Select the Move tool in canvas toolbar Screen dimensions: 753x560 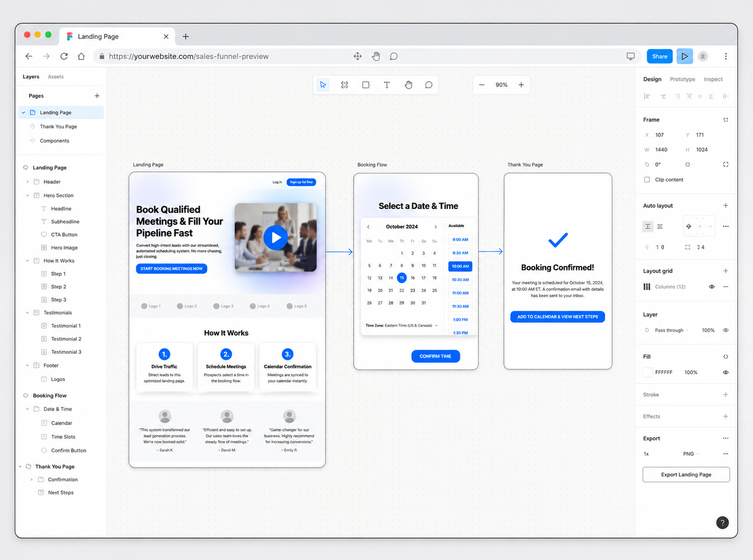[x=323, y=85]
